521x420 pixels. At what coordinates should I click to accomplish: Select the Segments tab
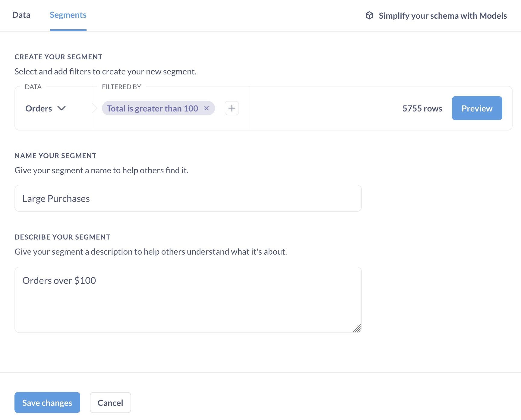pyautogui.click(x=68, y=15)
